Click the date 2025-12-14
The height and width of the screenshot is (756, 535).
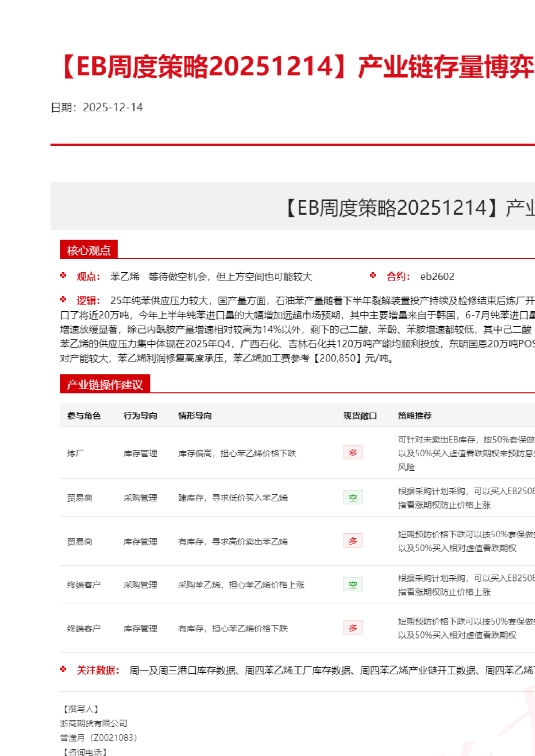point(113,108)
